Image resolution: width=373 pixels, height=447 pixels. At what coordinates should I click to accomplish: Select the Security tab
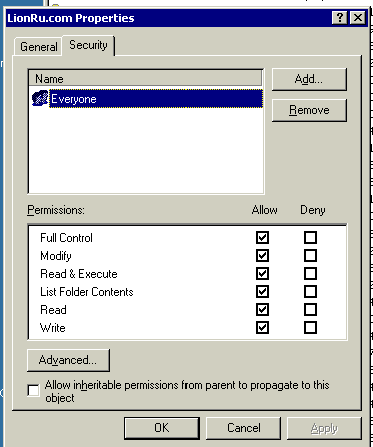(x=88, y=45)
